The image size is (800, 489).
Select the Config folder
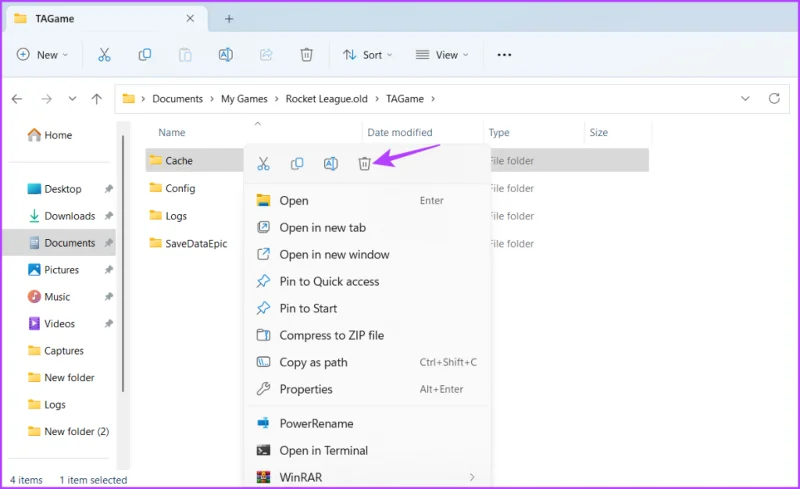(172, 188)
